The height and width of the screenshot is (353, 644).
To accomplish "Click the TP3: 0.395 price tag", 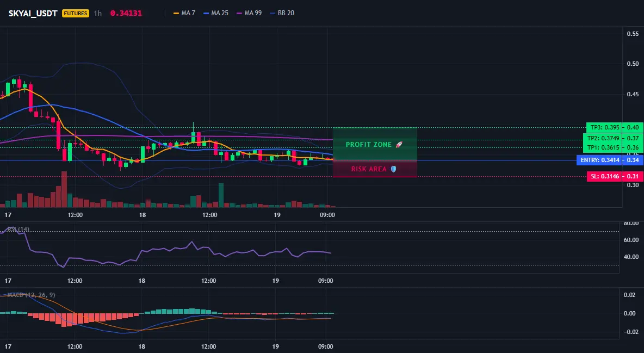I will tap(605, 127).
